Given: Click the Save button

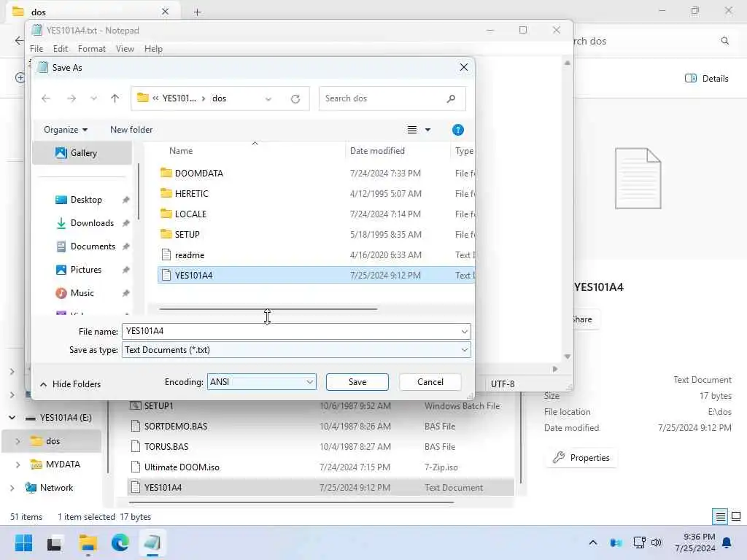Looking at the screenshot, I should [357, 382].
